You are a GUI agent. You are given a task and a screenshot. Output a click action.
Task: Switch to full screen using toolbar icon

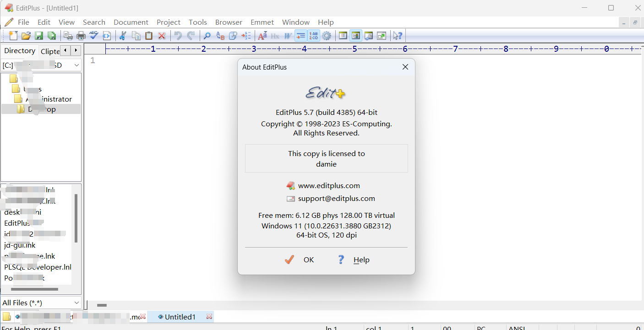tap(382, 36)
